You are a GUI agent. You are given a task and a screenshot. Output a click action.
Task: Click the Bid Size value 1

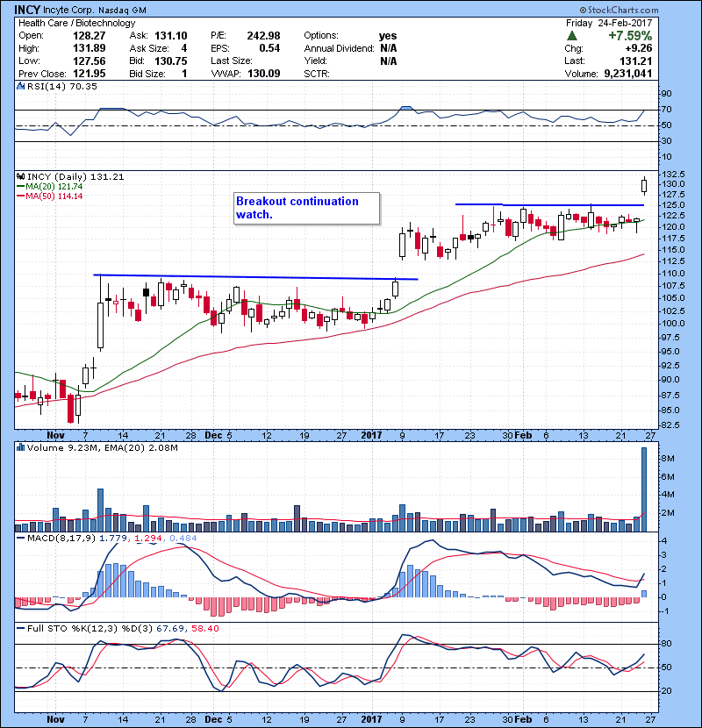pos(185,74)
